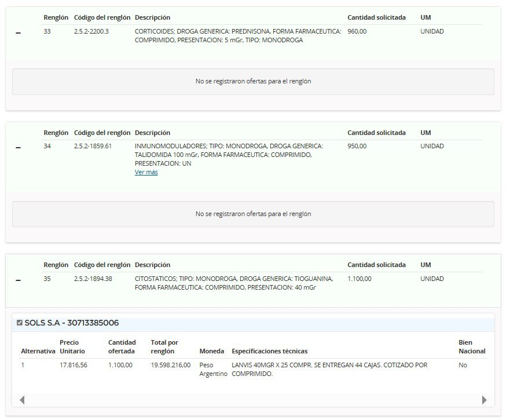Click the left scroll arrow of offer table
This screenshot has height=420, width=510.
(x=22, y=400)
